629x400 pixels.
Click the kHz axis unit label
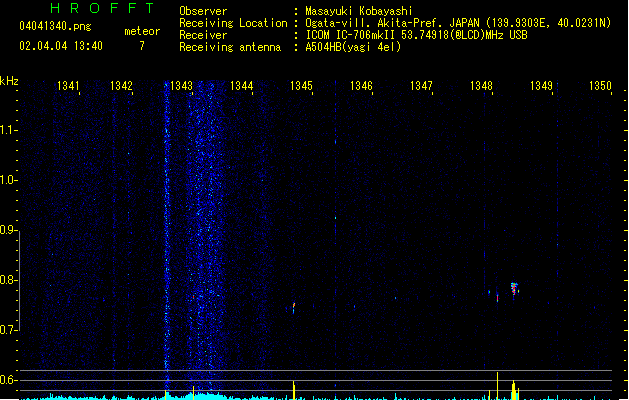(9, 81)
